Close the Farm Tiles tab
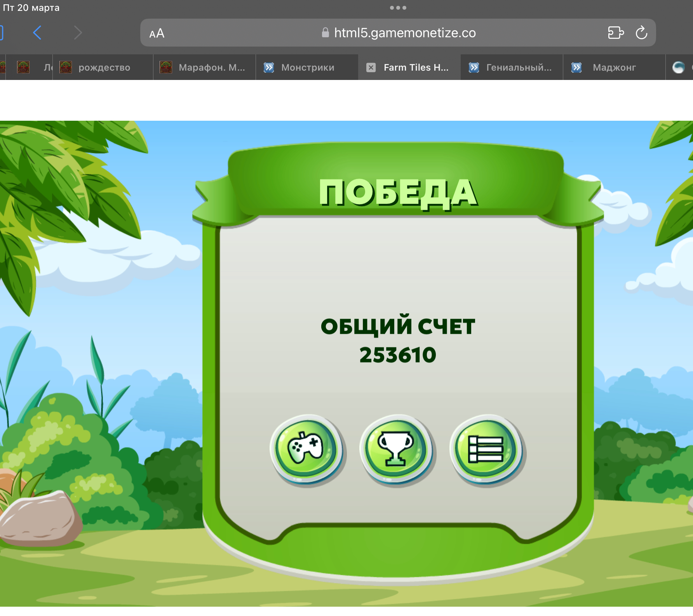Viewport: 693px width, 616px height. pyautogui.click(x=371, y=67)
